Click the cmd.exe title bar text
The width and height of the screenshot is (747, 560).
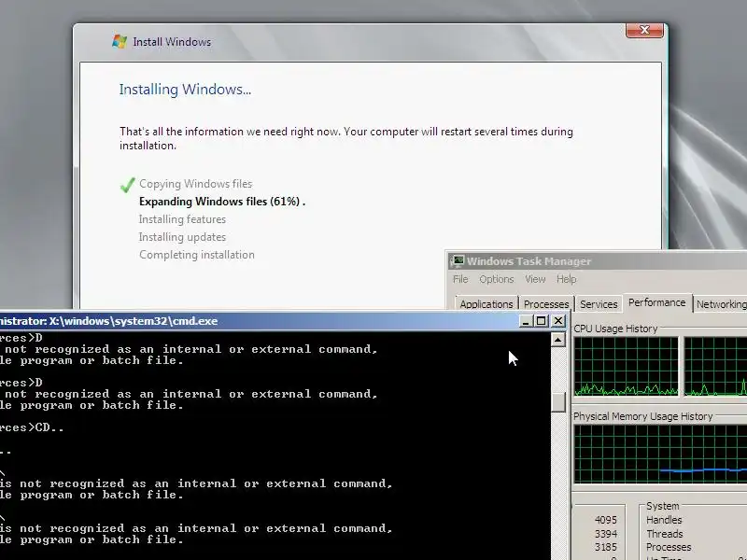pyautogui.click(x=108, y=321)
